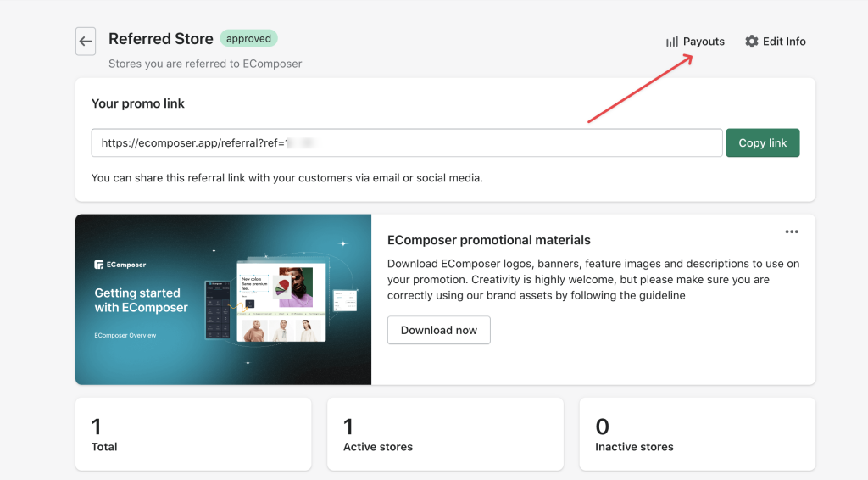Image resolution: width=868 pixels, height=480 pixels.
Task: Click the EComposer Overview caption in banner
Action: tap(125, 335)
